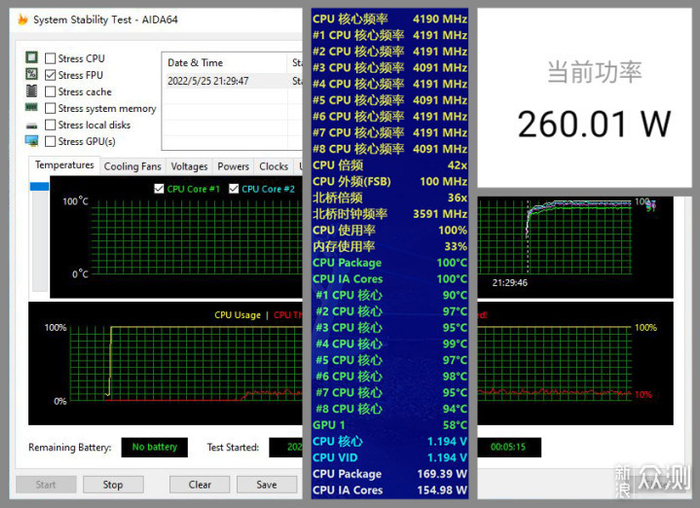Click the disk drive icon beside Stress local disks
This screenshot has width=700, height=508.
pos(32,125)
